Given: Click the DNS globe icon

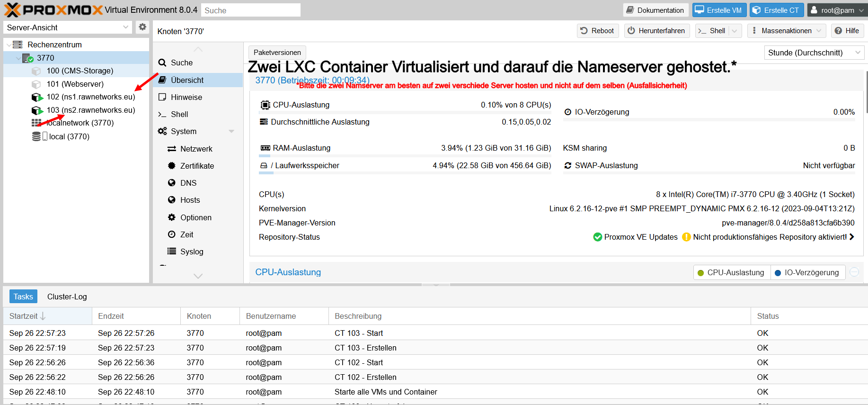Looking at the screenshot, I should tap(172, 182).
